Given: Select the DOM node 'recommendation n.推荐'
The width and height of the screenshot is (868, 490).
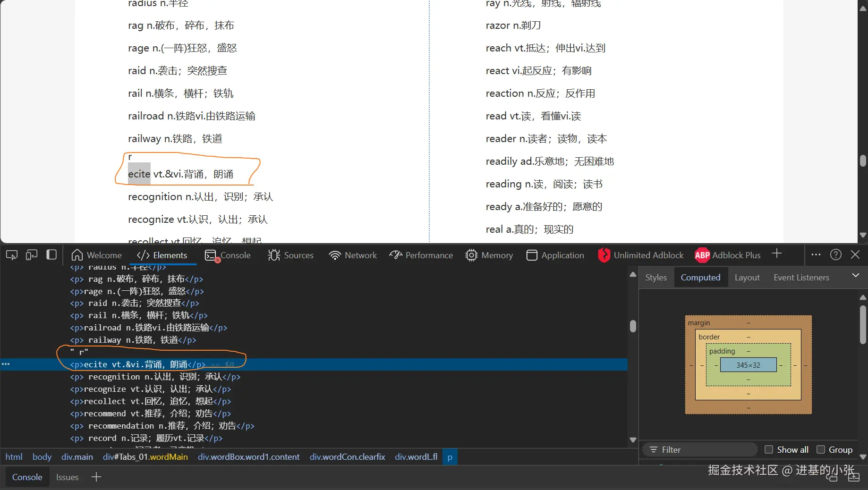Looking at the screenshot, I should (162, 425).
